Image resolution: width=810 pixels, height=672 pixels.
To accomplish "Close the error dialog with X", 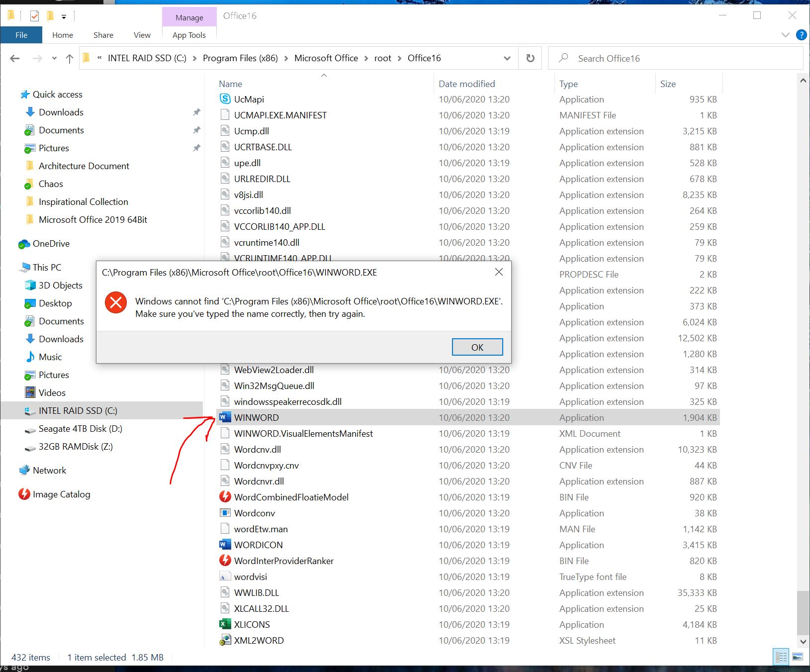I will point(499,272).
